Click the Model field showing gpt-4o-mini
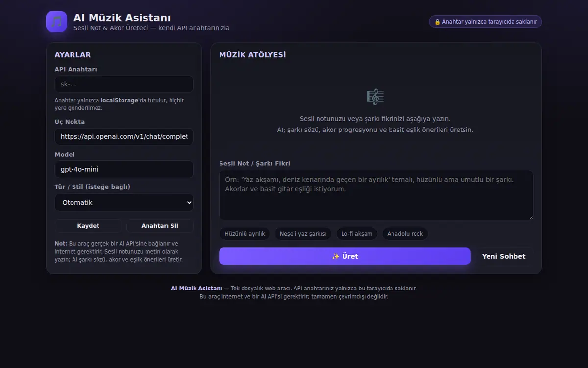This screenshot has width=588, height=368. [x=124, y=169]
